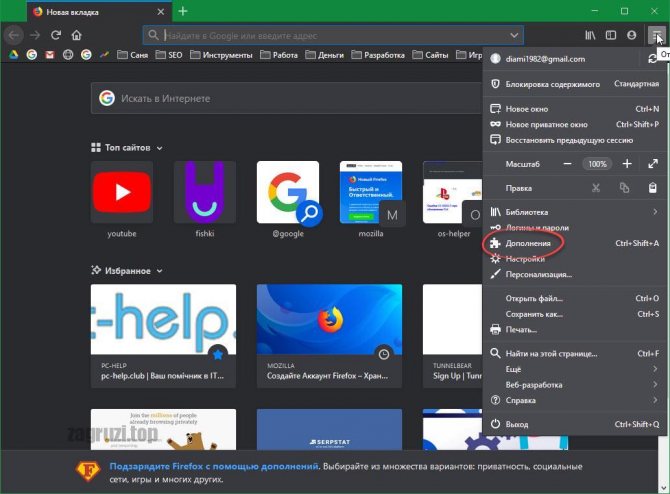Viewport: 670px width, 494px height.
Task: Choose Найти на этой странице
Action: click(574, 353)
